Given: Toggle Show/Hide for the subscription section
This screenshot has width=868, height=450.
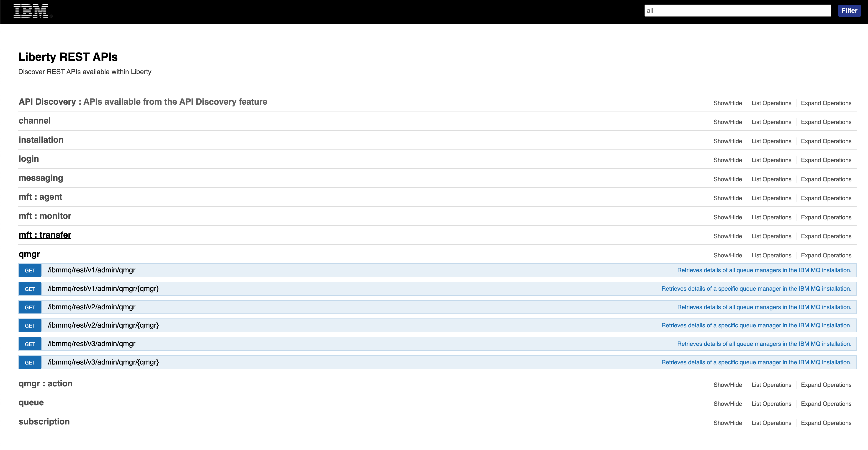Looking at the screenshot, I should [727, 423].
